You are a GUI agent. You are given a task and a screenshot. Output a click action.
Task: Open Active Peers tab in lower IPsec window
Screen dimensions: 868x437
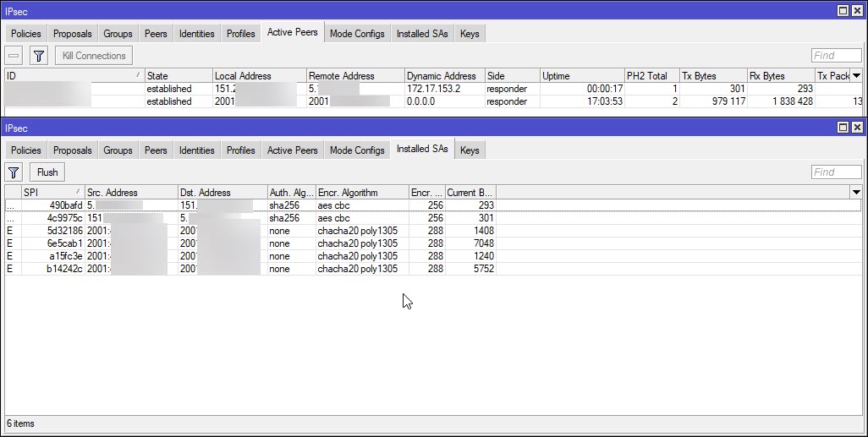(292, 150)
